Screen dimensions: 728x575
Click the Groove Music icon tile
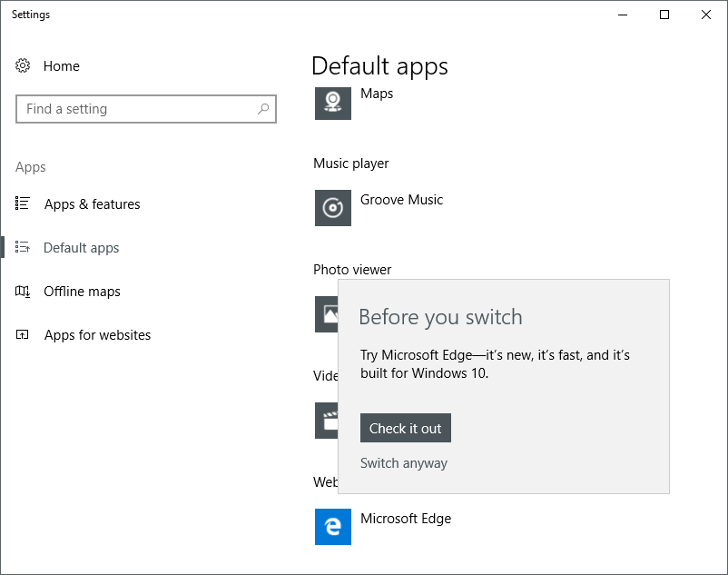[x=333, y=208]
